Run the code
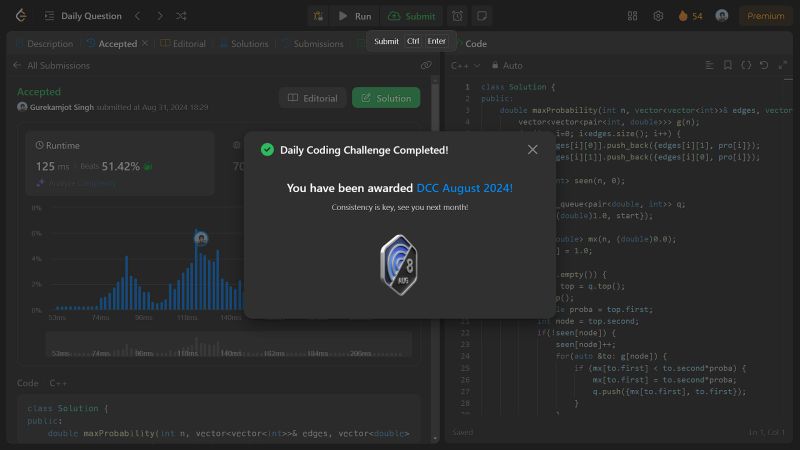 [355, 16]
